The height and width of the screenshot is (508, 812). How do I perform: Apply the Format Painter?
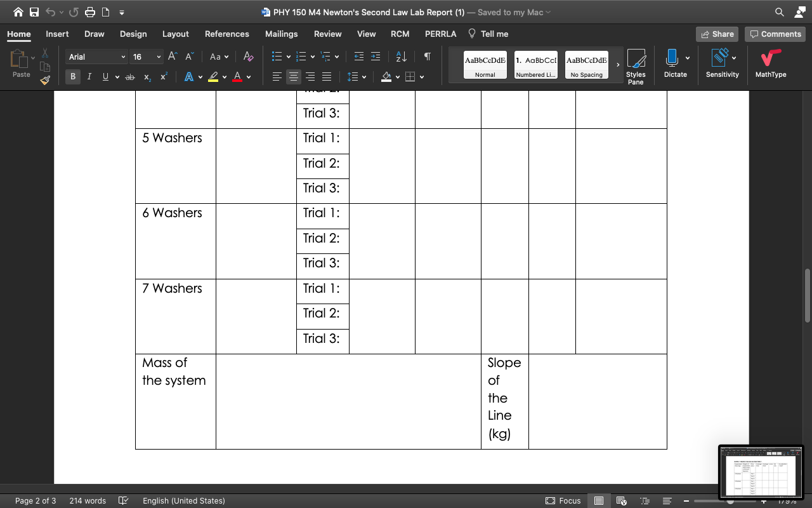coord(44,80)
